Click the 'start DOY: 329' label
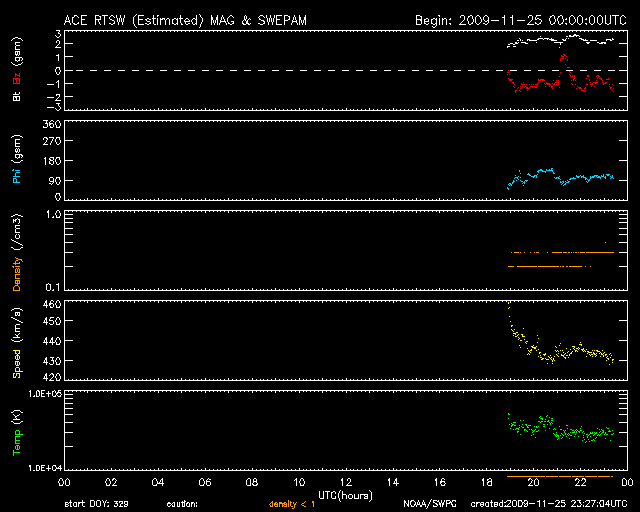The image size is (640, 512). pyautogui.click(x=95, y=503)
